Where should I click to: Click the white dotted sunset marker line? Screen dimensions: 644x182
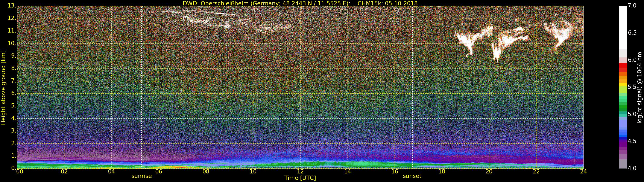coord(412,87)
